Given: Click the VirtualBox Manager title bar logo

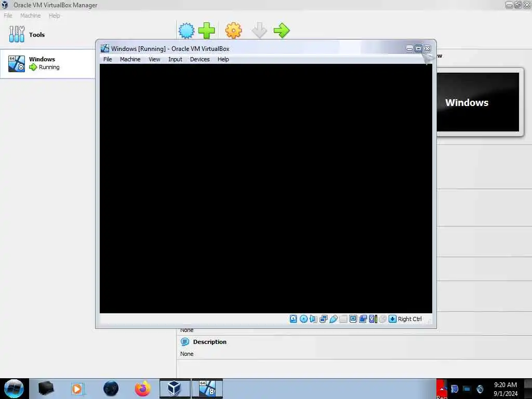Looking at the screenshot, I should (x=5, y=5).
